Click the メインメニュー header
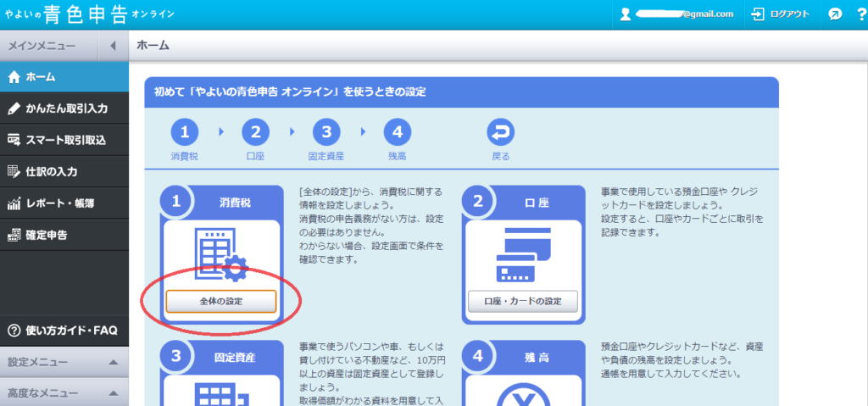The image size is (868, 406). coord(42,46)
